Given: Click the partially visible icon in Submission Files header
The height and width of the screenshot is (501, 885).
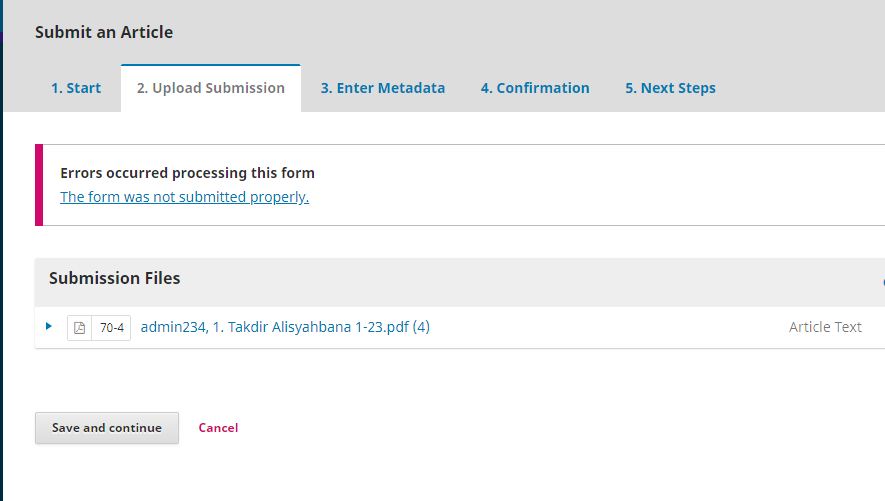Looking at the screenshot, I should point(881,283).
